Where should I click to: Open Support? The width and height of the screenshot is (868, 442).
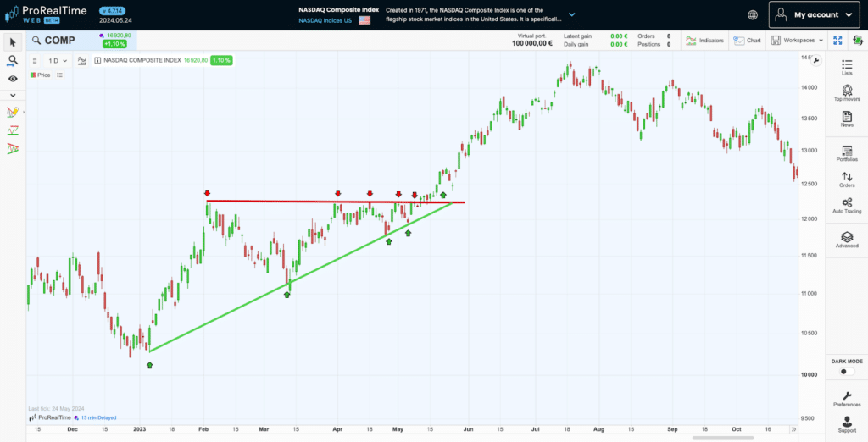coord(847,424)
